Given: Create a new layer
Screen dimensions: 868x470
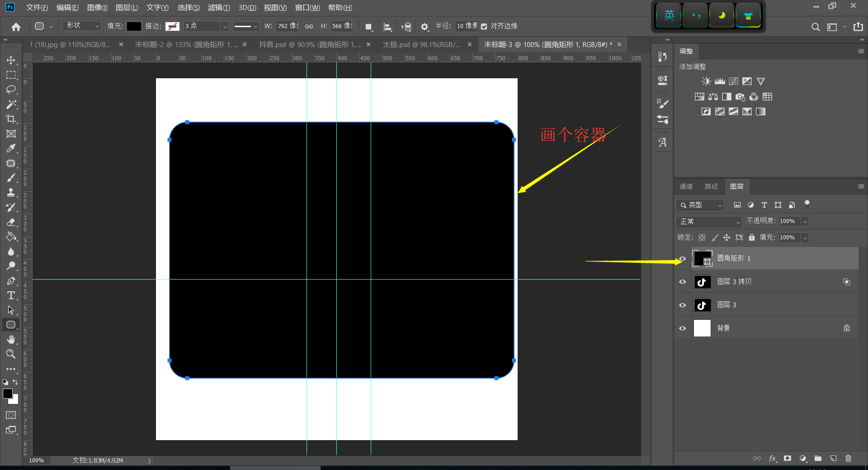Looking at the screenshot, I should click(x=833, y=458).
